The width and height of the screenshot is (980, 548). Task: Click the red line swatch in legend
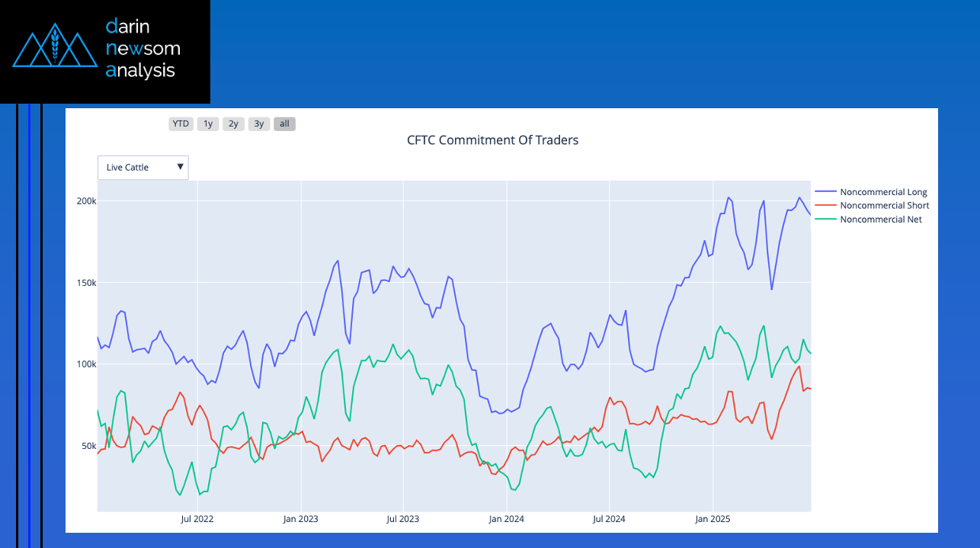tap(825, 206)
